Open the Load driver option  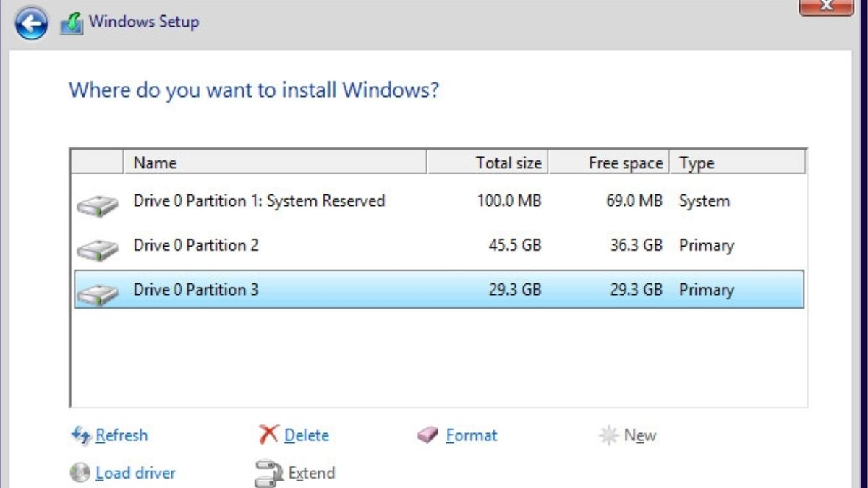pyautogui.click(x=135, y=474)
